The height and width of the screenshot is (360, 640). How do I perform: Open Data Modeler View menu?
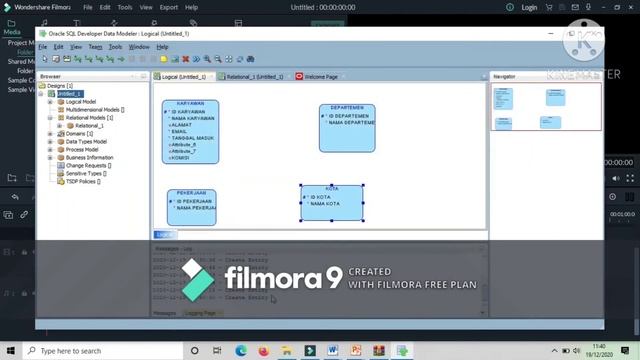(x=76, y=47)
